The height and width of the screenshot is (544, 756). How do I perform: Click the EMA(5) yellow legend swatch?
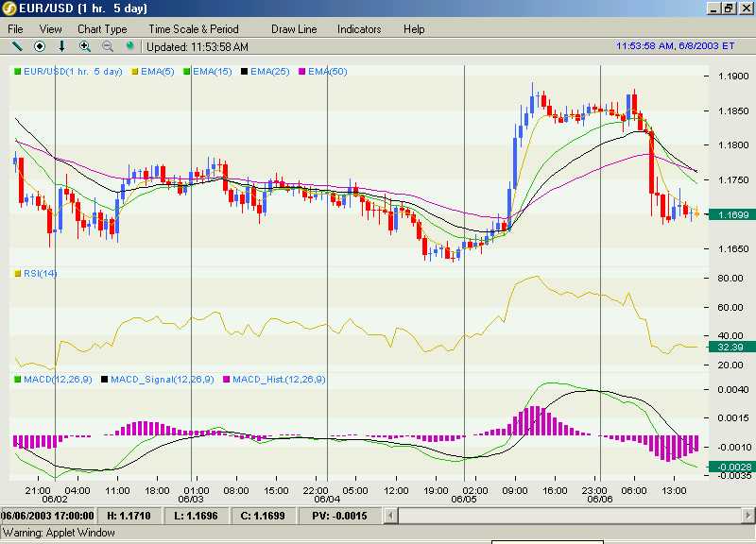click(x=135, y=72)
